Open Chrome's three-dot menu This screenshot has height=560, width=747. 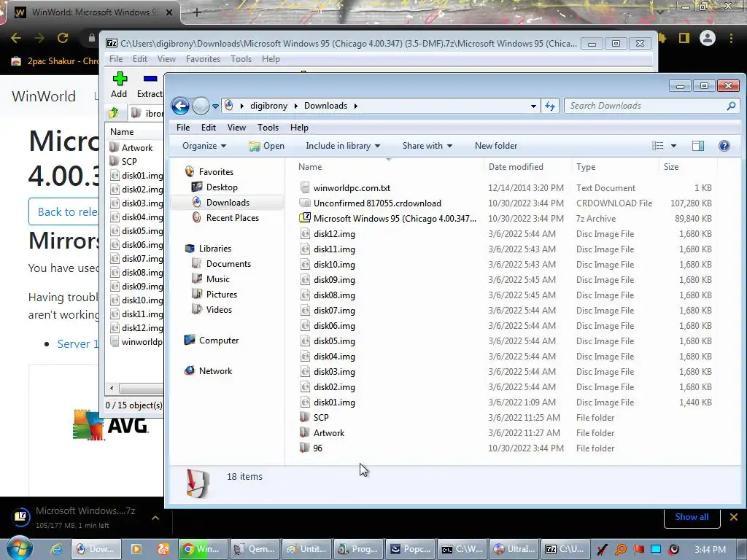pyautogui.click(x=731, y=38)
